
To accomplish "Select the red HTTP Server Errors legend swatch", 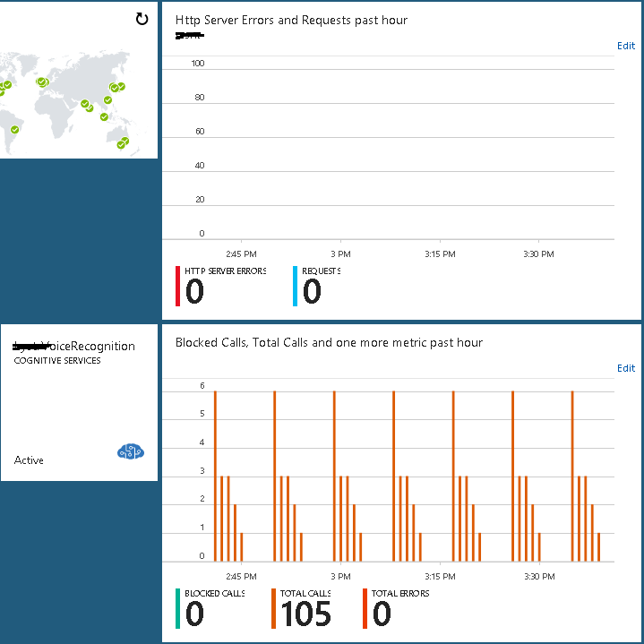I will 178,286.
